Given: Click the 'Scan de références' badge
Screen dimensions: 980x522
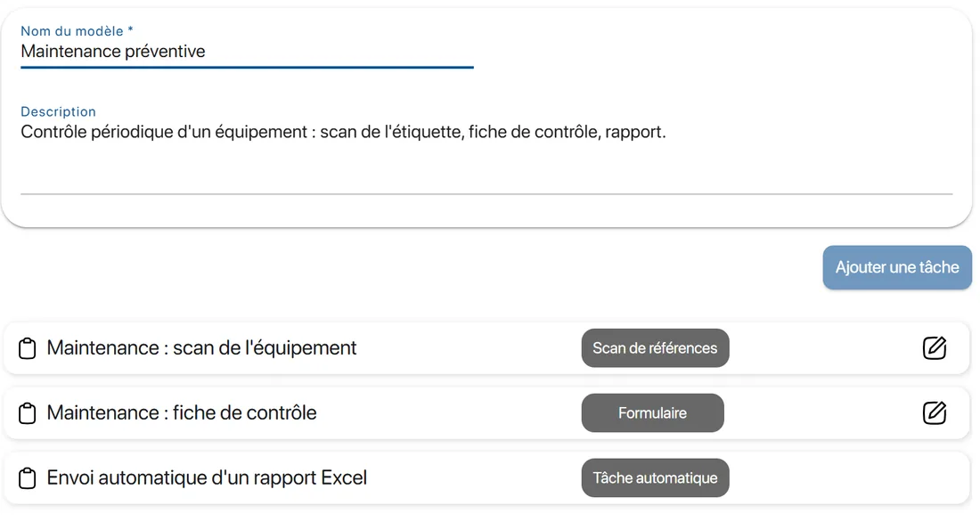Looking at the screenshot, I should (655, 348).
